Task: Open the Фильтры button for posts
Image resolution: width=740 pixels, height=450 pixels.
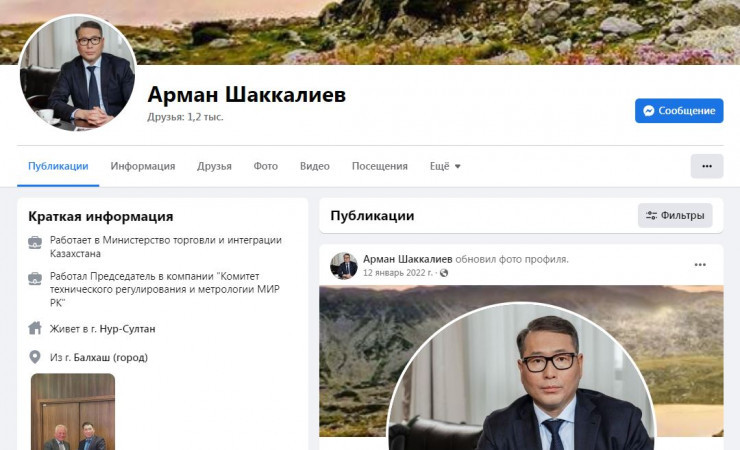Action: (675, 216)
